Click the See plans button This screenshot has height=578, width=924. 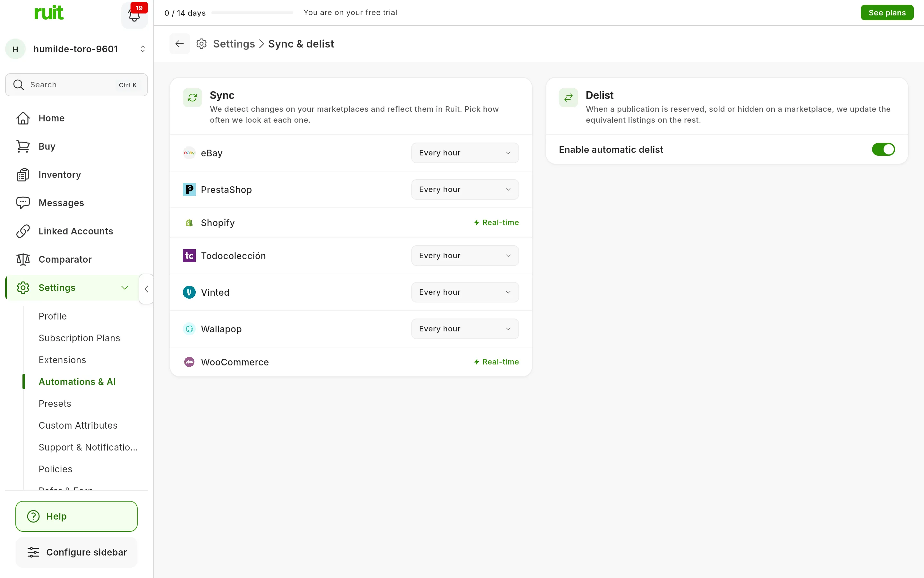point(887,13)
